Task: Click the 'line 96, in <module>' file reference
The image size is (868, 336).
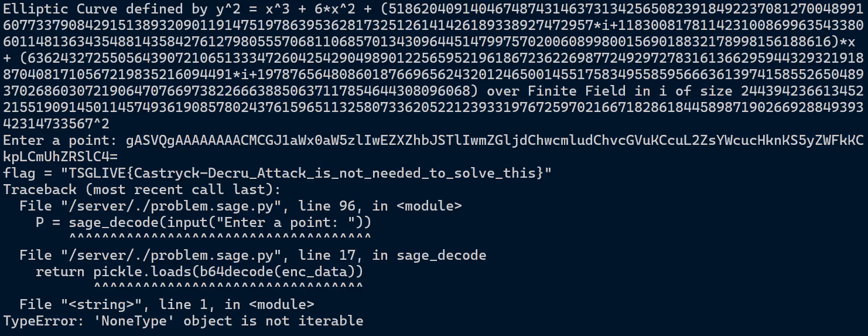Action: pos(380,206)
